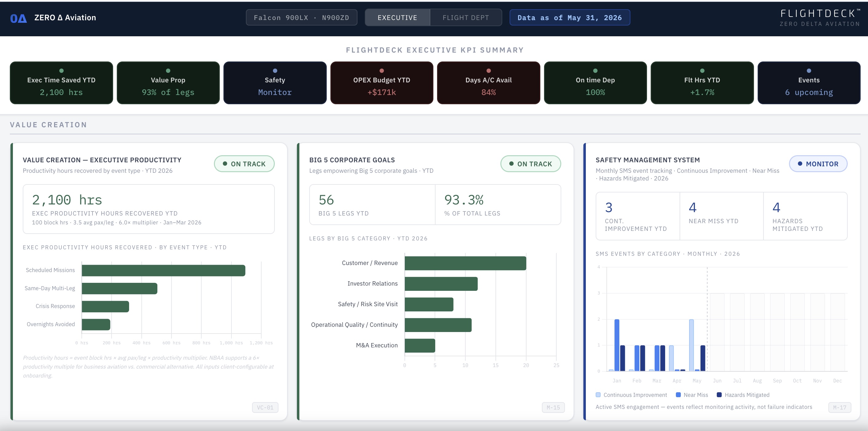This screenshot has width=868, height=431.
Task: Click 'SAFETY MANAGEMENT SYSTEM' card title
Action: click(647, 160)
